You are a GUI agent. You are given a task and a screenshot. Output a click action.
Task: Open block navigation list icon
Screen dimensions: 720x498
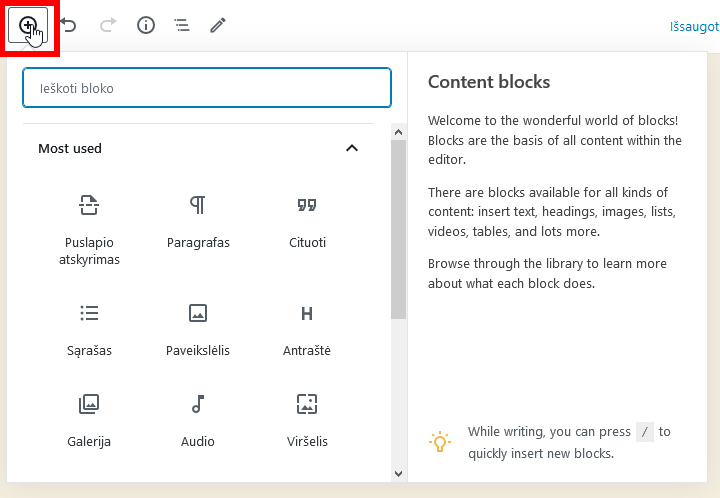tap(182, 25)
